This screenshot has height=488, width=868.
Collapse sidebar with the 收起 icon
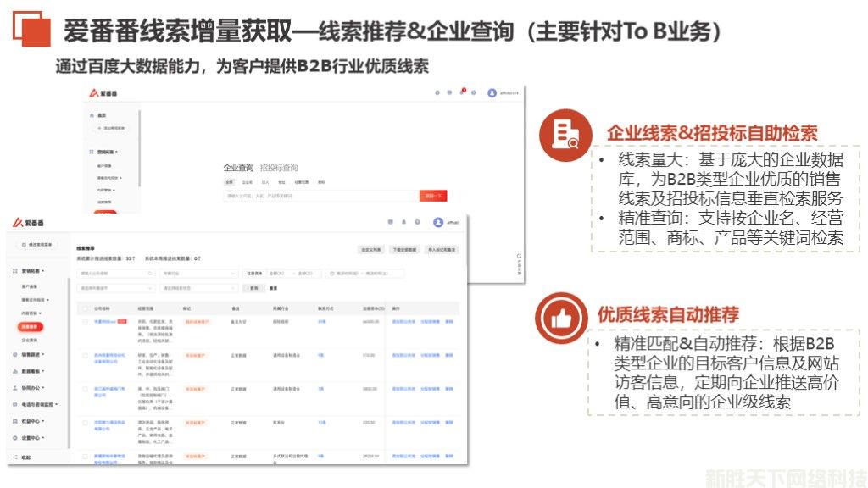pos(15,457)
